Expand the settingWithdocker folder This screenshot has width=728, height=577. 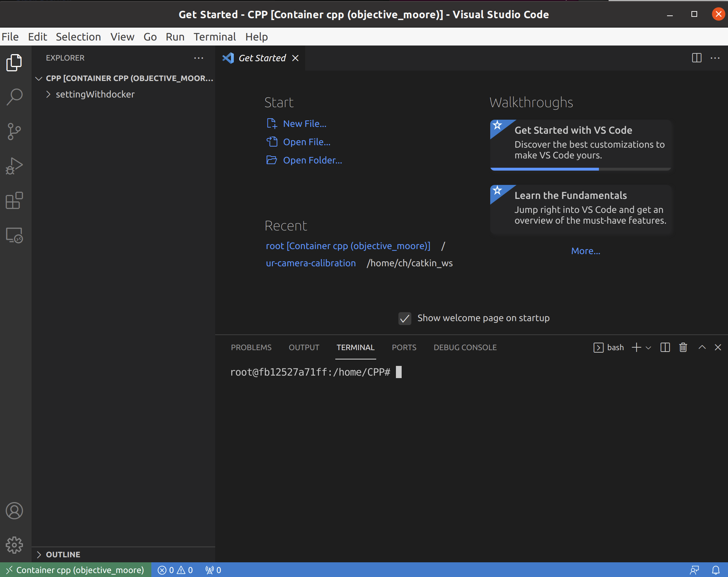(x=95, y=94)
